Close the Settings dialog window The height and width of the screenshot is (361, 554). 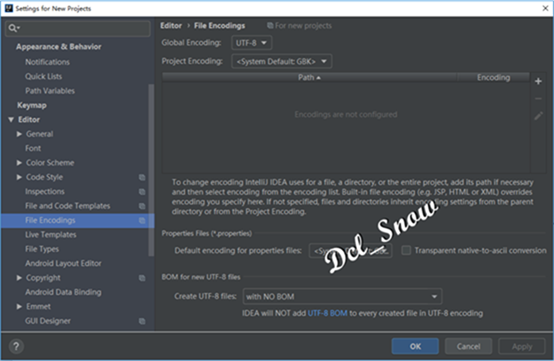545,8
